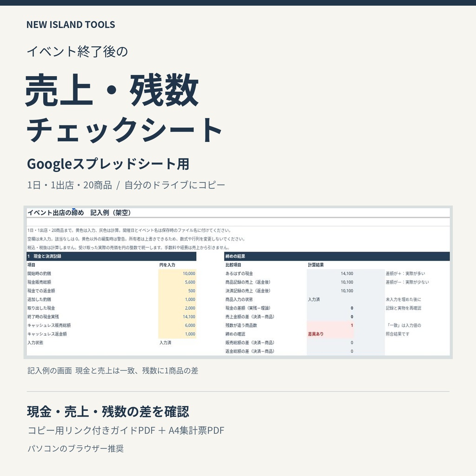This screenshot has width=476, height=476.
Task: Select the 取り出した現金 value cell 2,000
Action: coord(177,308)
